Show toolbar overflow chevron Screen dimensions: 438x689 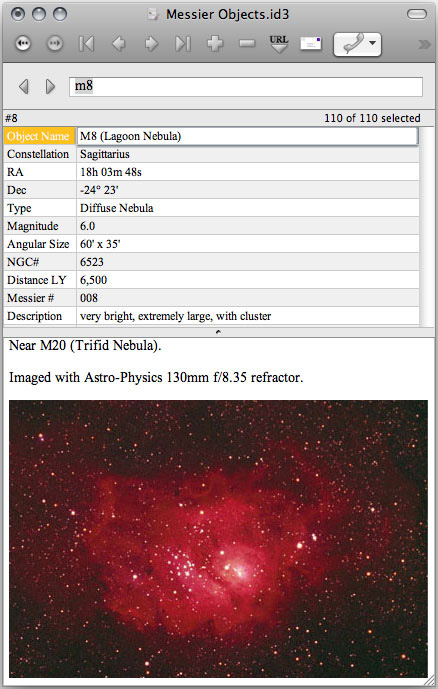[424, 44]
